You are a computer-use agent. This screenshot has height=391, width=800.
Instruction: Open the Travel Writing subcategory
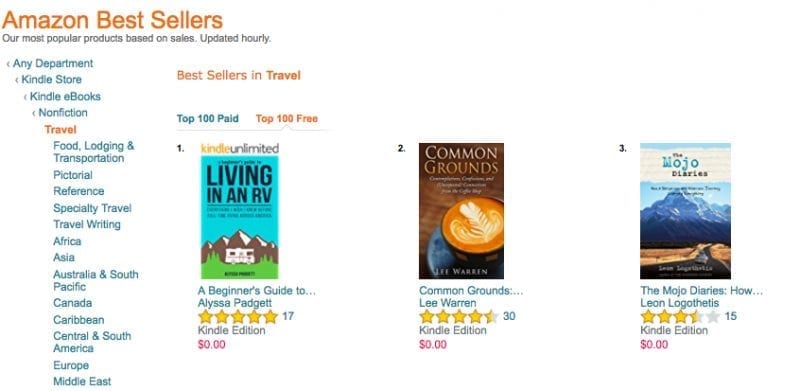click(x=87, y=225)
